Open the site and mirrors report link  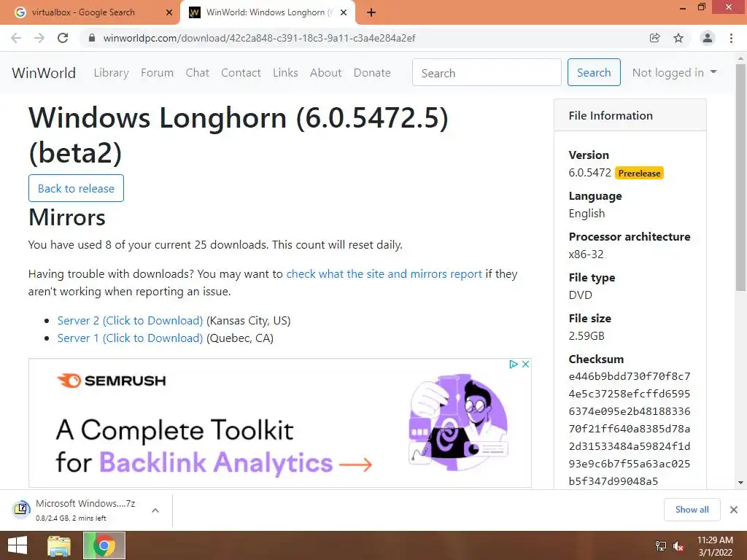pos(384,274)
